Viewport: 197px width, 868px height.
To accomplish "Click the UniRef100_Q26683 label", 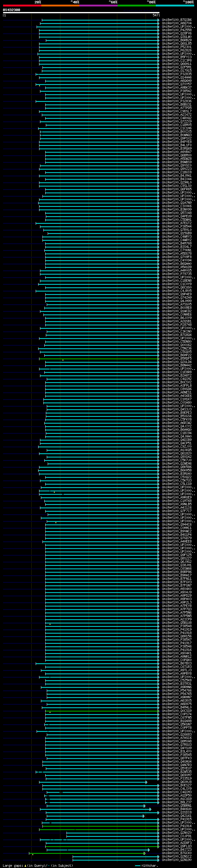I will 177,734.
